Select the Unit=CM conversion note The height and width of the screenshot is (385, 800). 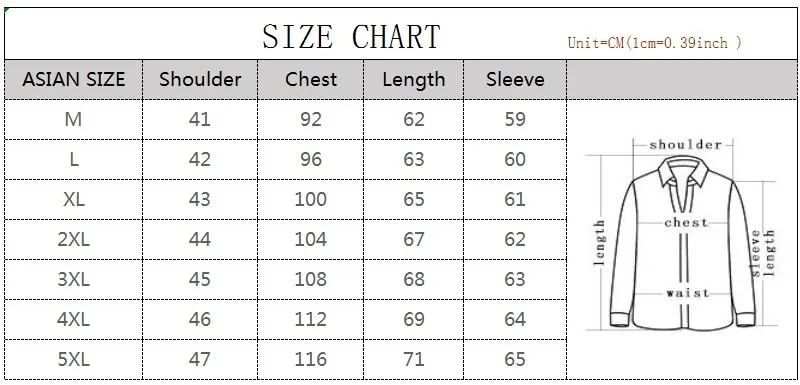(655, 42)
